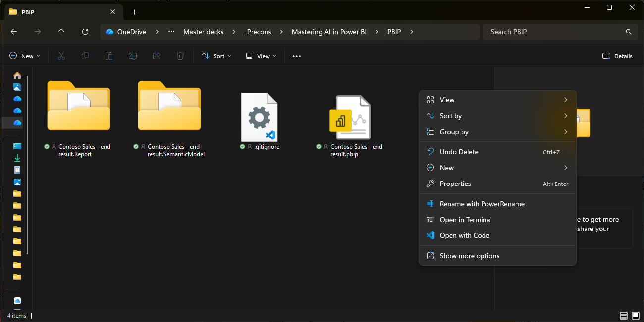Click the Search PBIP input field
Screen dimensions: 644x322
pyautogui.click(x=555, y=32)
